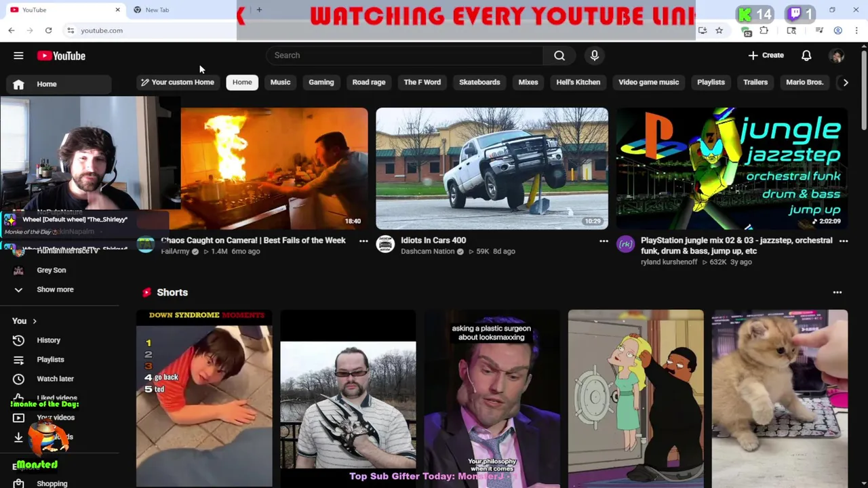
Task: Open more options for PlayStation jungle mix
Action: pos(844,241)
